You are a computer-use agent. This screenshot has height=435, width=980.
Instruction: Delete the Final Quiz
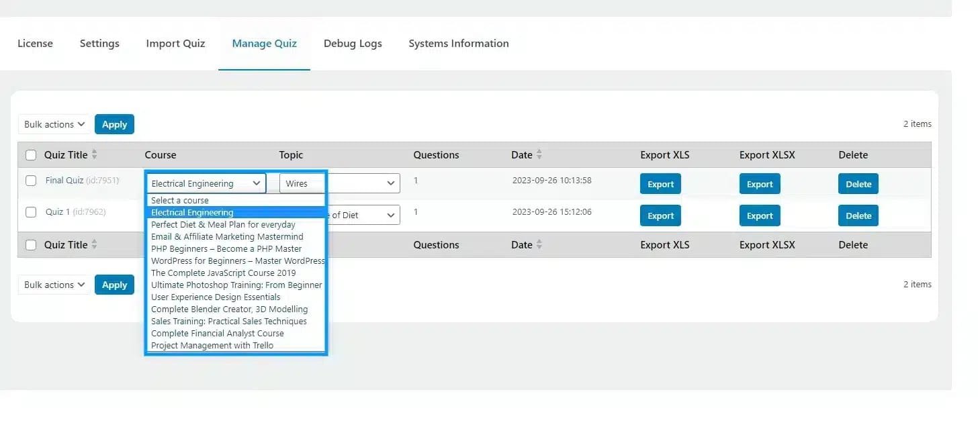(858, 184)
